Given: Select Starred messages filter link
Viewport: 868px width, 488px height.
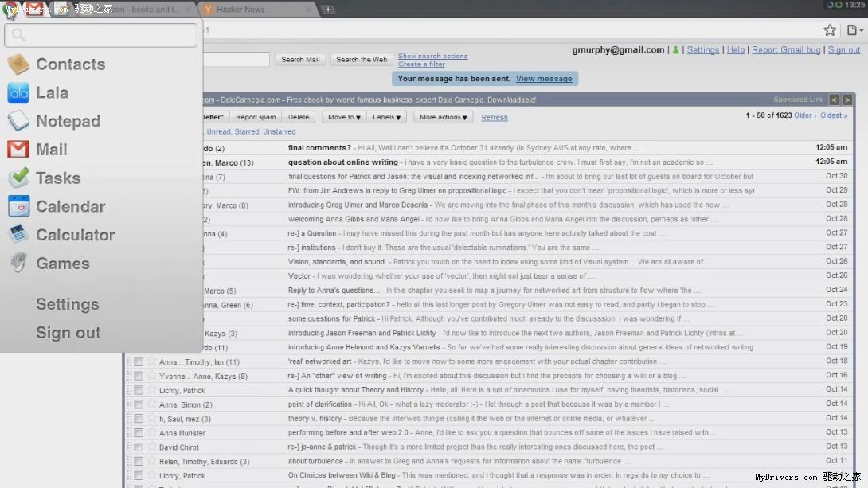Looking at the screenshot, I should point(246,131).
